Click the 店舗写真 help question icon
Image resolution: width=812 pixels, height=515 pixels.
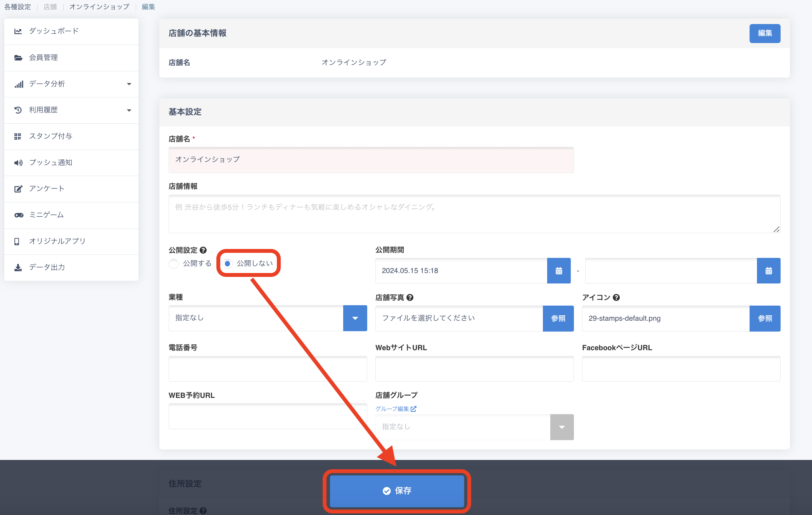click(x=410, y=297)
